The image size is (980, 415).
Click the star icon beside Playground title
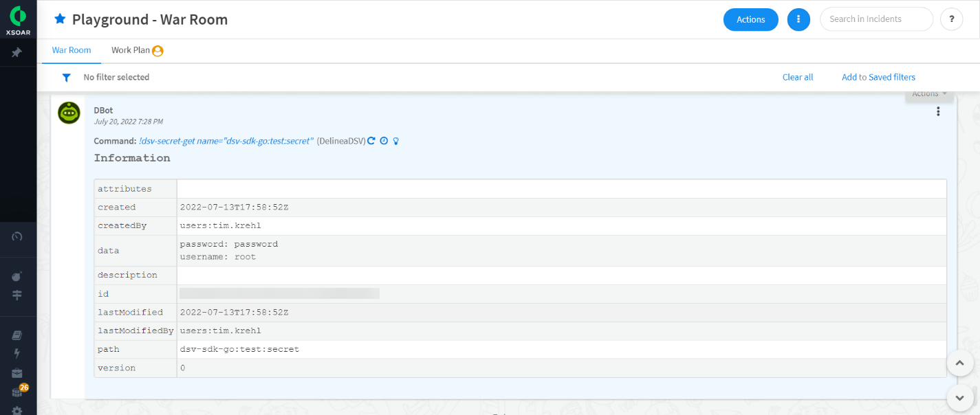(x=60, y=19)
